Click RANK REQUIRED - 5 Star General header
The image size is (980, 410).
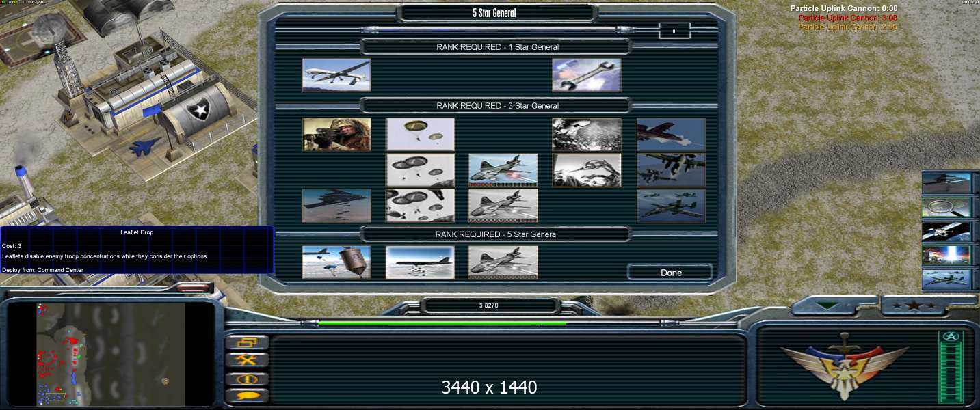point(497,234)
